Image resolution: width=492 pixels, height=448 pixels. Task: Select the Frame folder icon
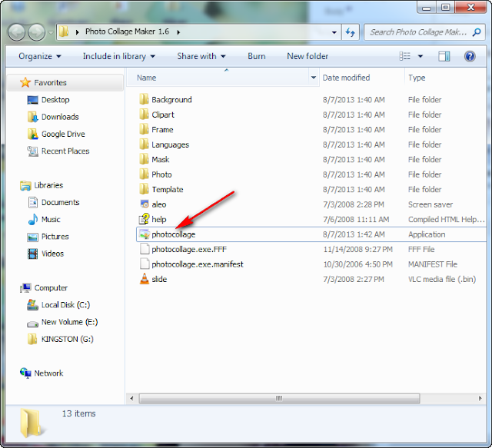tap(144, 129)
